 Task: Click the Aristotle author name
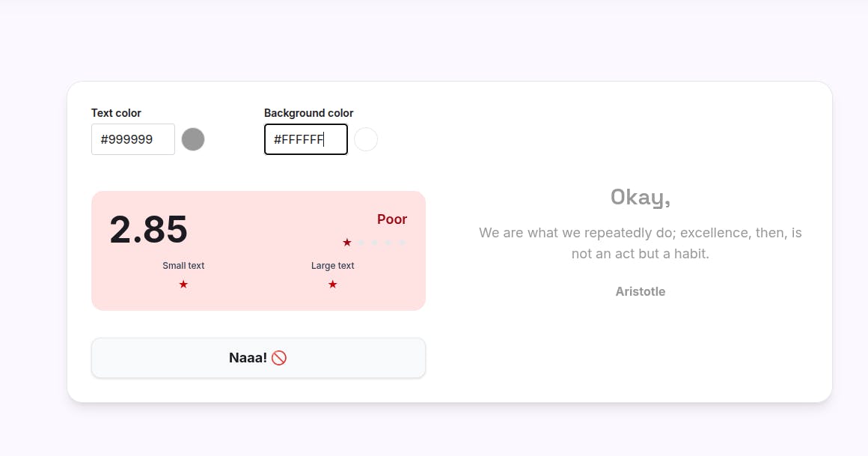(641, 291)
